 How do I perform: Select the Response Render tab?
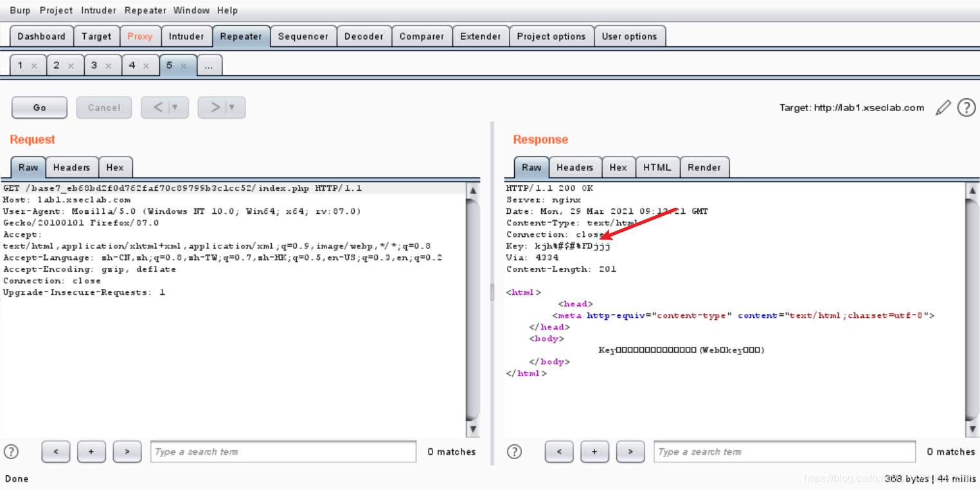tap(704, 168)
